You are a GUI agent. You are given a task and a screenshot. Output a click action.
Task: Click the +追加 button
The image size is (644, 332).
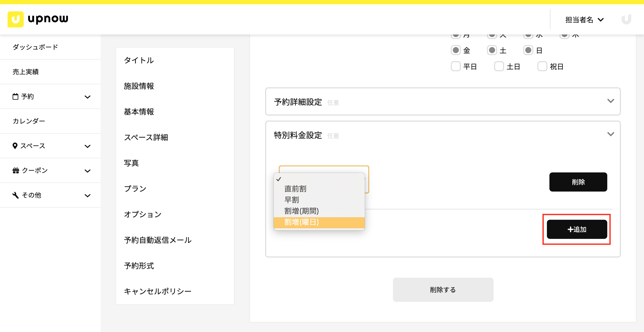click(577, 229)
